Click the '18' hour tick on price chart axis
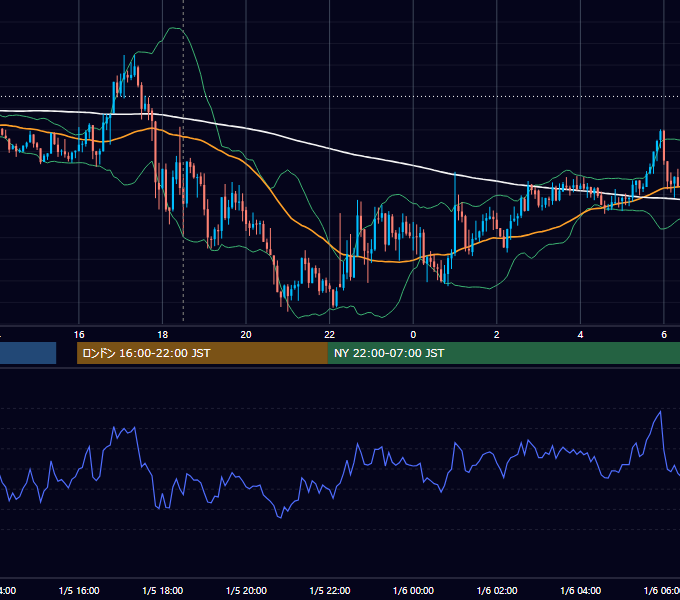 click(x=163, y=335)
